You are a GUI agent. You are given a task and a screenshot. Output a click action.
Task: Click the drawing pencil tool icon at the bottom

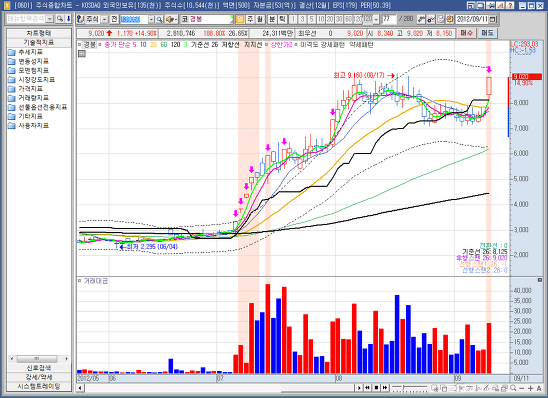pyautogui.click(x=487, y=388)
